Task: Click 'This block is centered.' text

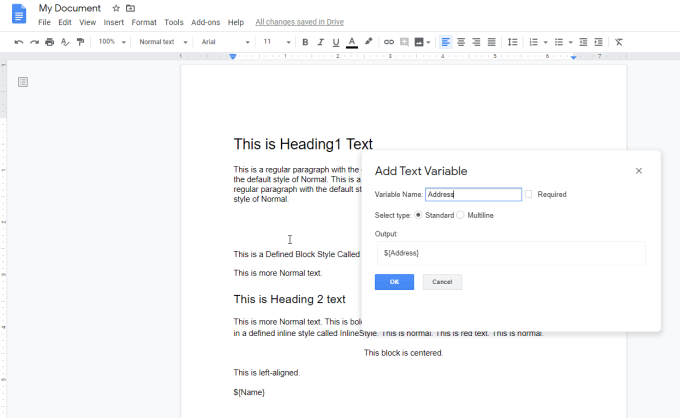Action: (x=403, y=353)
